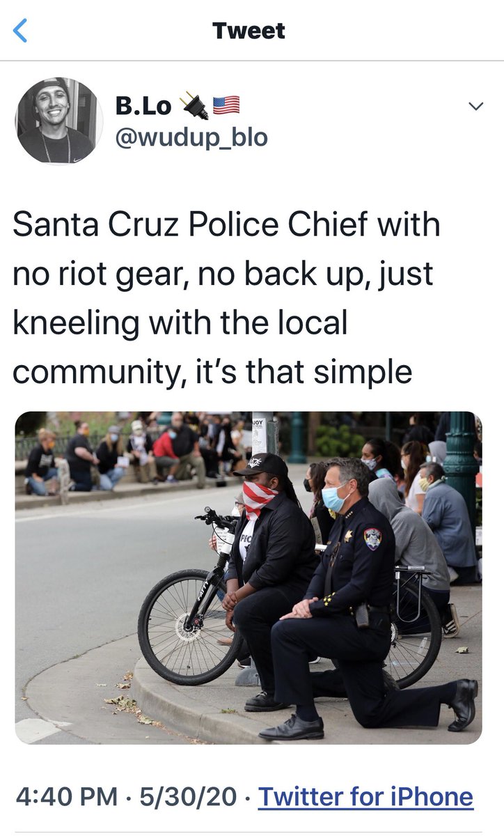Tap the seated crowd across the street
This screenshot has height=836, width=504.
tap(132, 453)
